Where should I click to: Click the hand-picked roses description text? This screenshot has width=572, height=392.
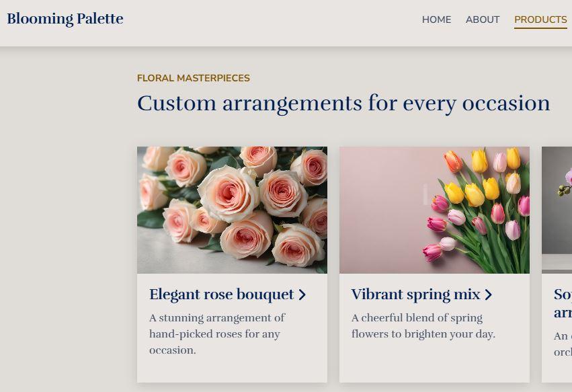pos(217,334)
